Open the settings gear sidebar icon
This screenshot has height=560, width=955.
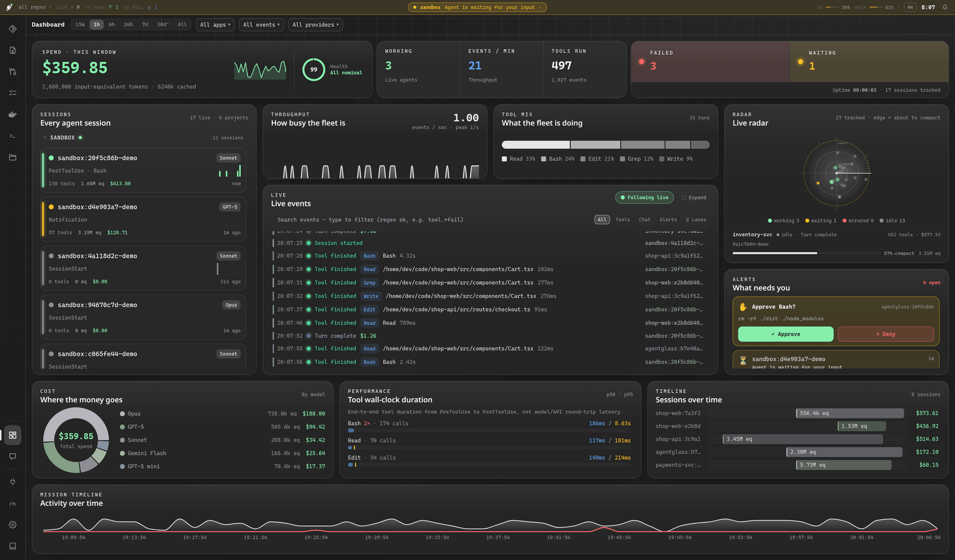[12, 525]
